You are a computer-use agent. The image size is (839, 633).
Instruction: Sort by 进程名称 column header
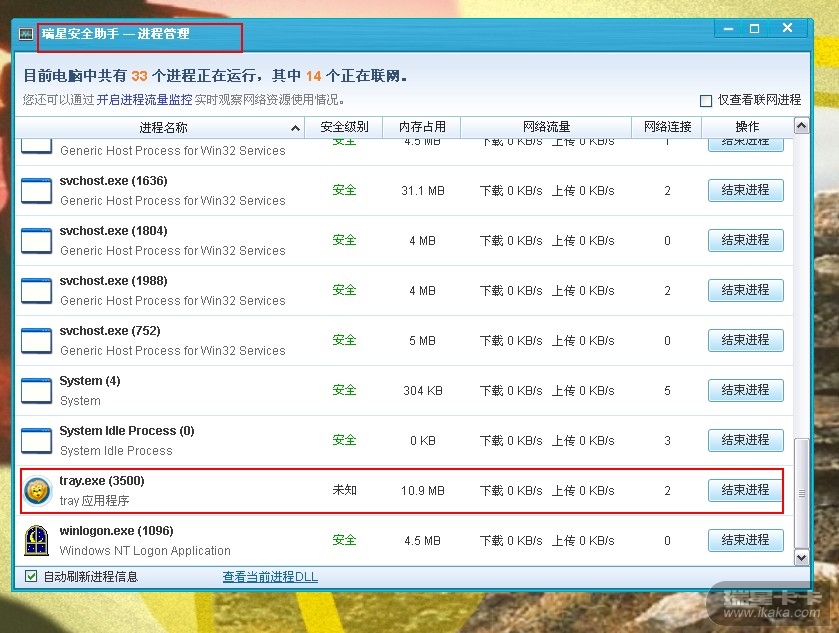pyautogui.click(x=160, y=127)
